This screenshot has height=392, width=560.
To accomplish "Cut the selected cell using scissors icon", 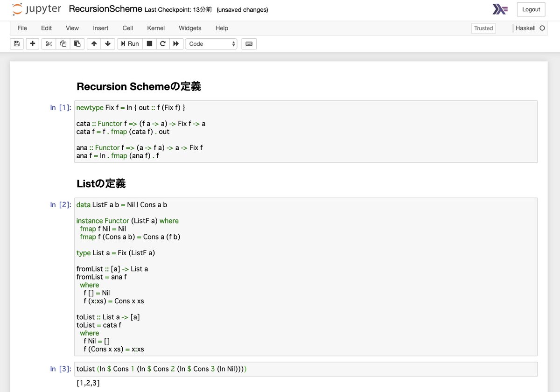I will (x=48, y=43).
